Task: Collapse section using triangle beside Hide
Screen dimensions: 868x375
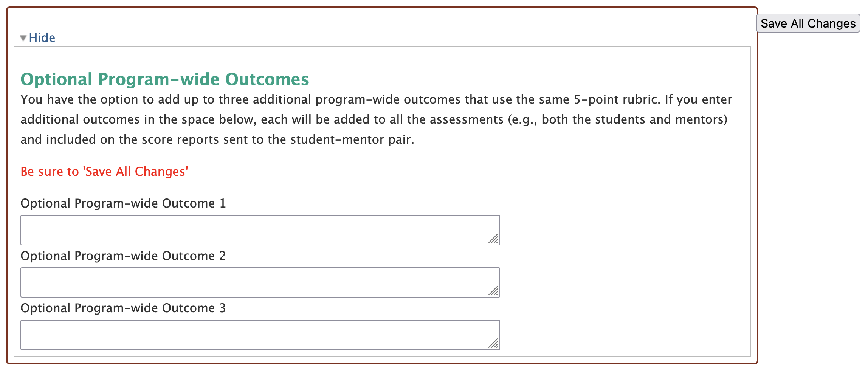Action: pyautogui.click(x=23, y=38)
